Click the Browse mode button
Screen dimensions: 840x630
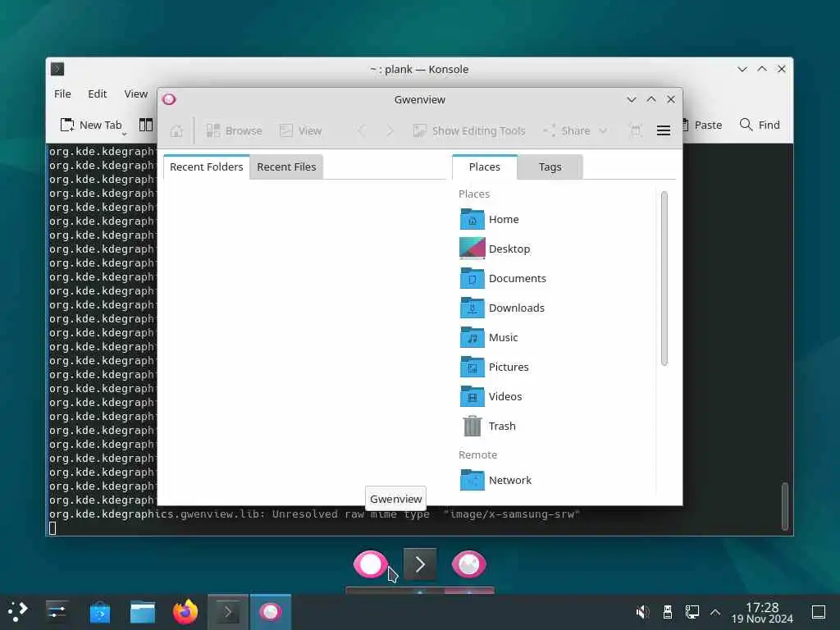234,130
